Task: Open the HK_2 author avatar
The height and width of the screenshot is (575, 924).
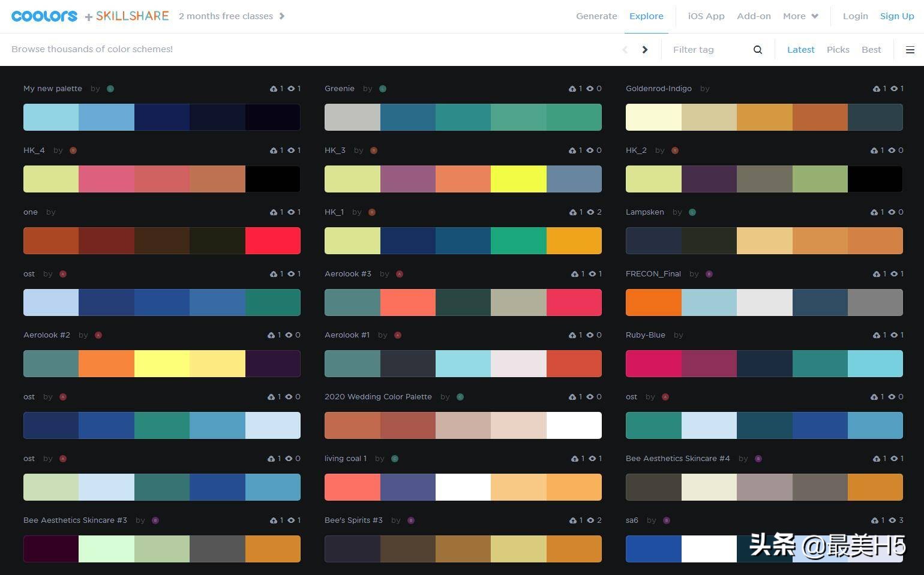Action: [x=675, y=150]
